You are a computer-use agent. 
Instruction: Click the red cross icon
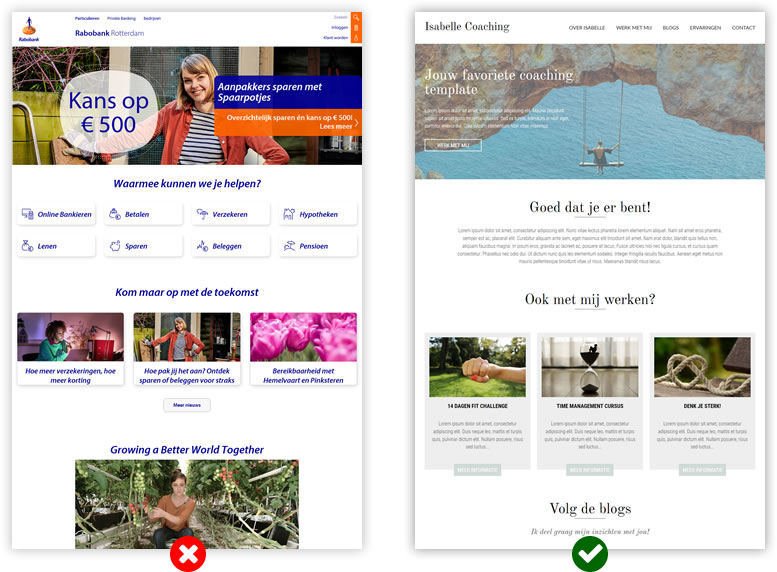pos(187,553)
